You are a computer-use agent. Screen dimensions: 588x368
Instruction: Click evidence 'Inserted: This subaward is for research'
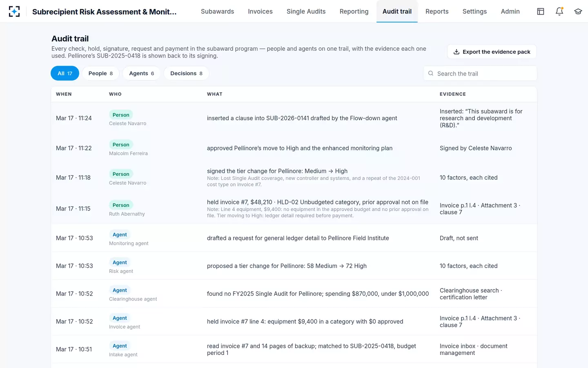click(x=481, y=118)
